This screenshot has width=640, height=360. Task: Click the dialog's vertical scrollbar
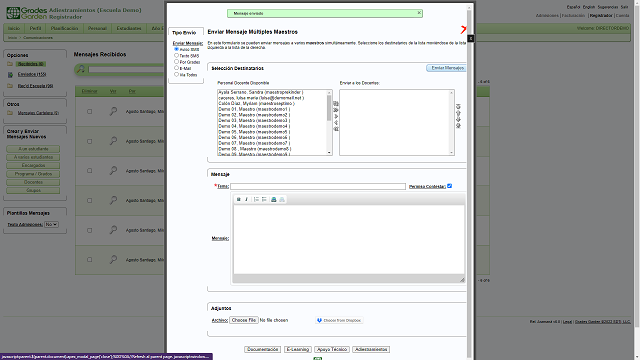point(470,184)
